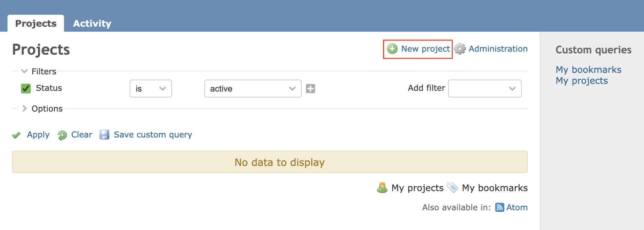Open My bookmarks custom query
Image resolution: width=644 pixels, height=230 pixels.
pos(588,70)
